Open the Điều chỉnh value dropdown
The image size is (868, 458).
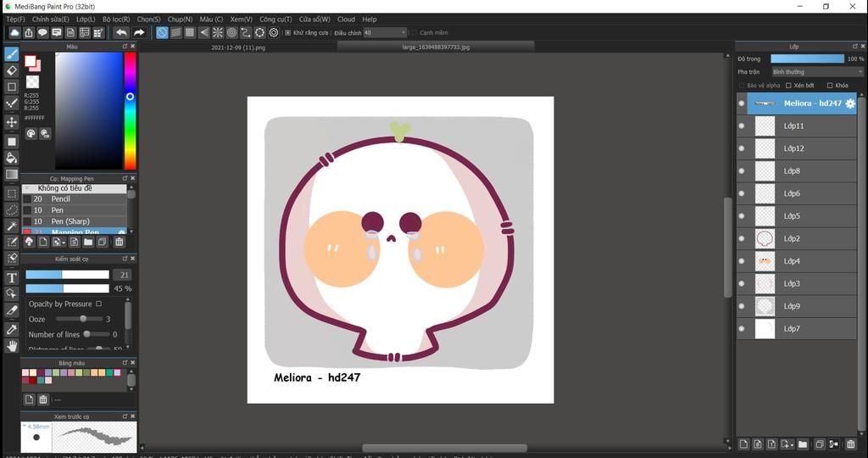[385, 33]
